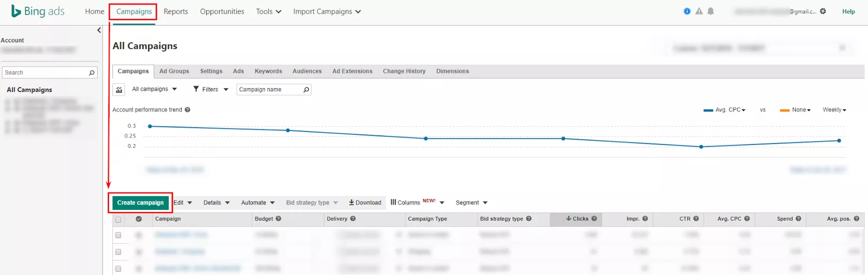Image resolution: width=868 pixels, height=275 pixels.
Task: Click the Bing ads logo
Action: click(38, 11)
